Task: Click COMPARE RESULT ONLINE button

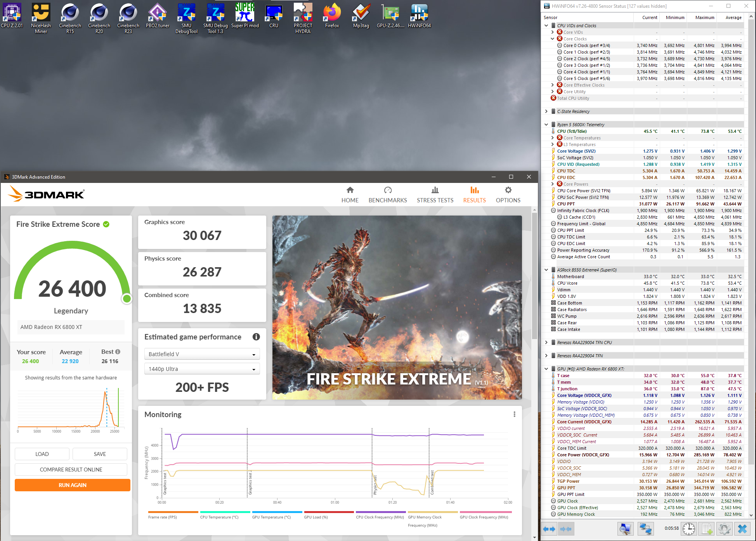Action: (71, 470)
